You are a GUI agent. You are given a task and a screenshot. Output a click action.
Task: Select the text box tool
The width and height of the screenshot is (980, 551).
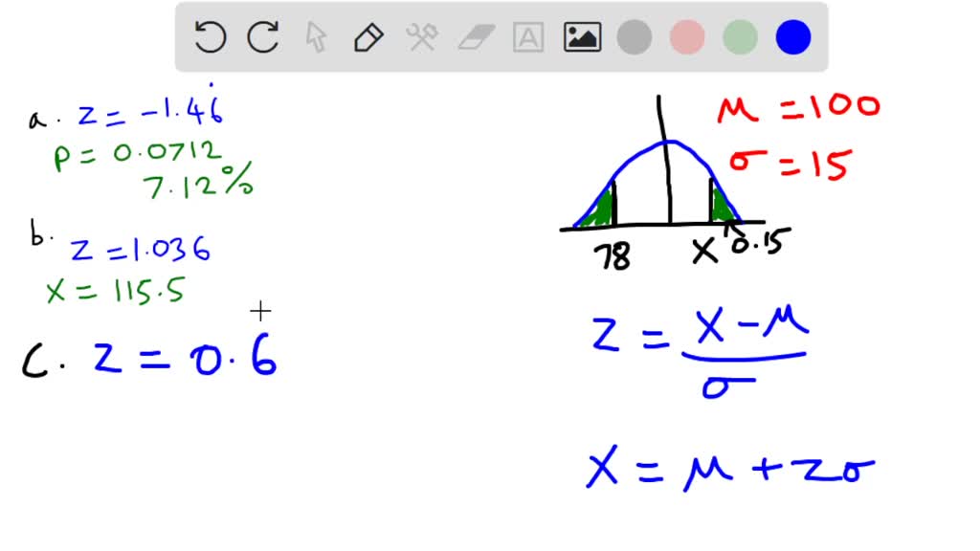(x=528, y=37)
